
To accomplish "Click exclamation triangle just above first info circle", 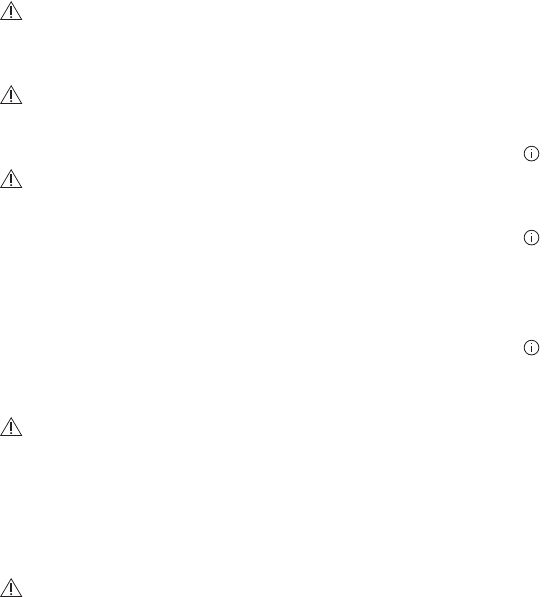I will (11, 95).
